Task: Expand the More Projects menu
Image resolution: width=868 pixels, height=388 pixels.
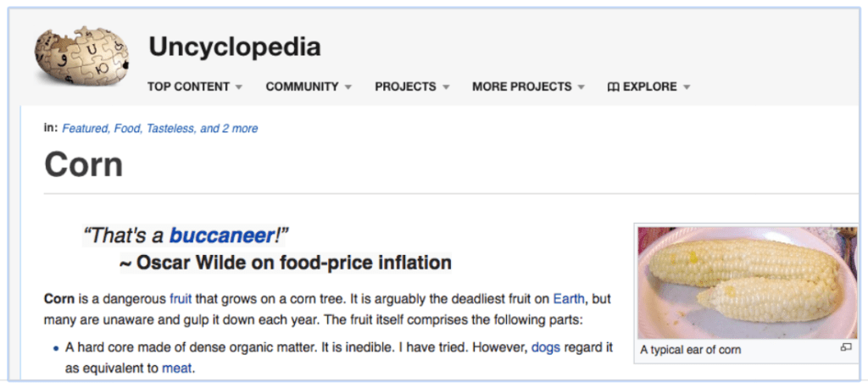Action: click(527, 86)
